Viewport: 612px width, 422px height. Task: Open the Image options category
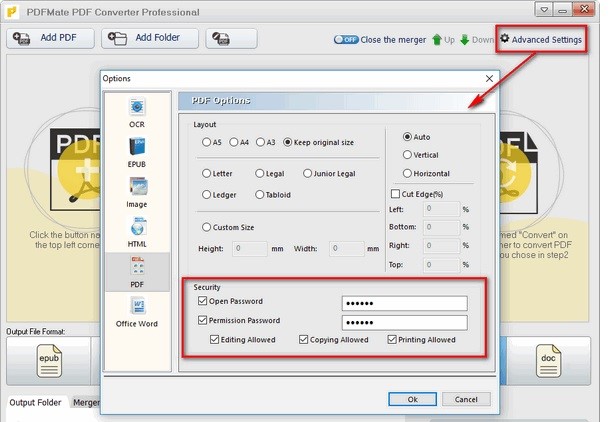coord(137,192)
